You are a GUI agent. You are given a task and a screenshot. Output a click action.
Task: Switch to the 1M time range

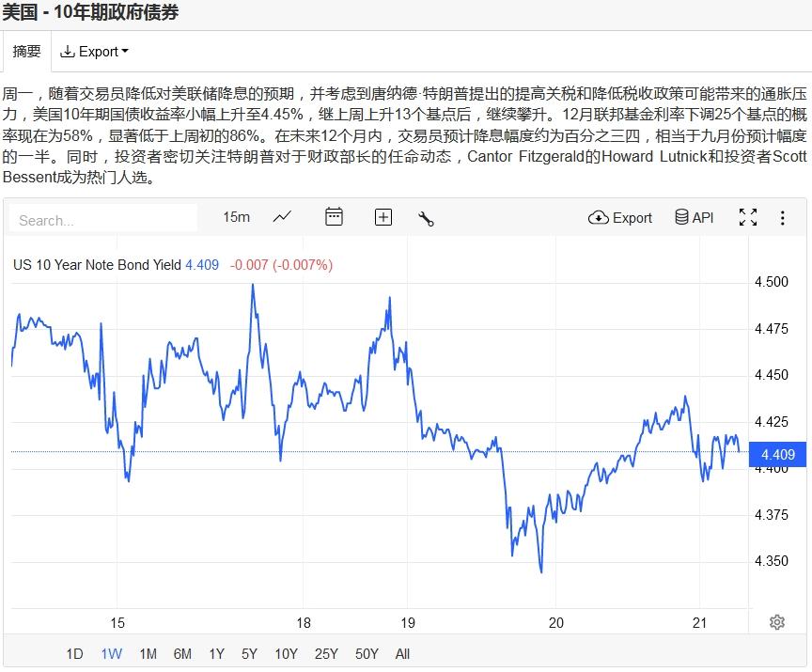[148, 654]
